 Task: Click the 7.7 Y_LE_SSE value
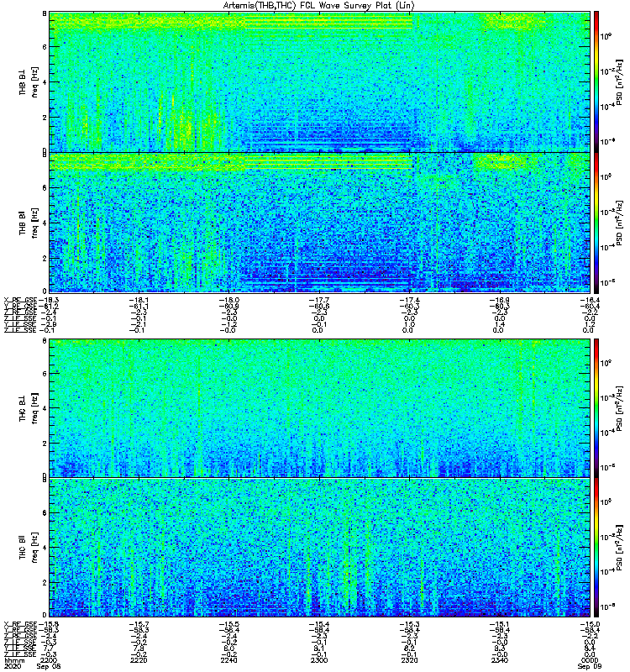tap(49, 648)
